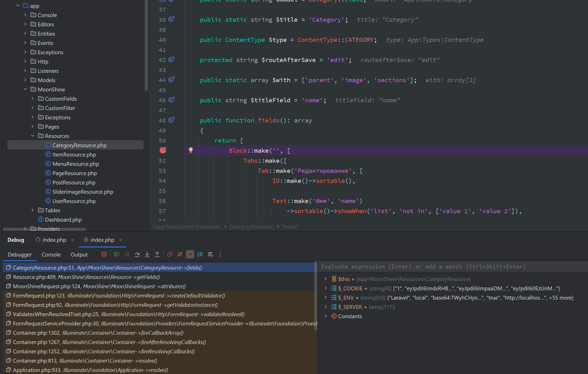The image size is (588, 374).
Task: Expand the Constants node
Action: click(326, 316)
